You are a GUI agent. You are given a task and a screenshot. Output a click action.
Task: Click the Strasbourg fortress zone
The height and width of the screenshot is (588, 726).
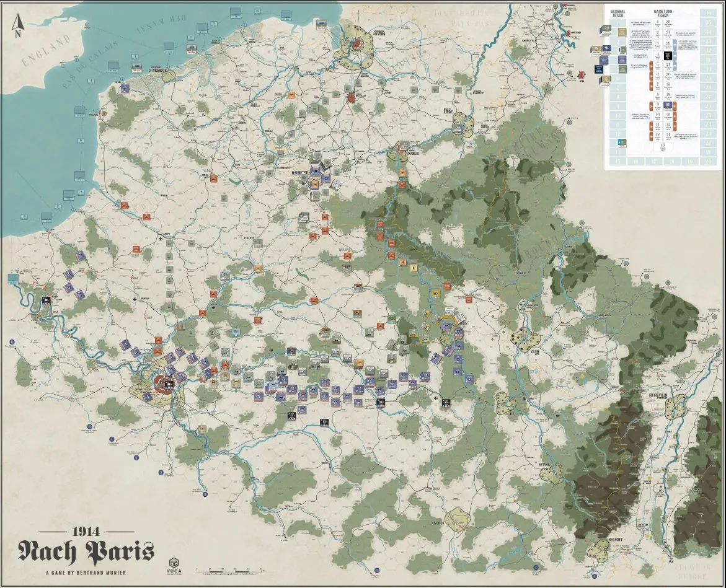pyautogui.click(x=675, y=407)
